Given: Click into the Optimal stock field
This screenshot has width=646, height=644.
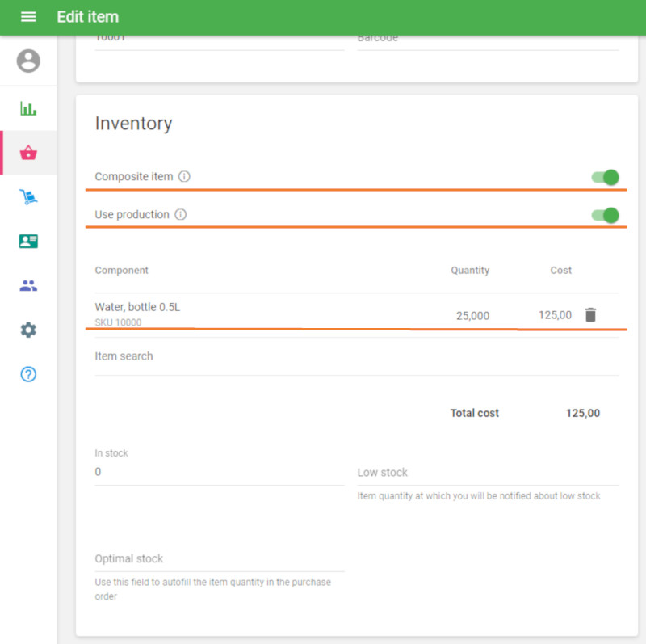Looking at the screenshot, I should tap(219, 559).
